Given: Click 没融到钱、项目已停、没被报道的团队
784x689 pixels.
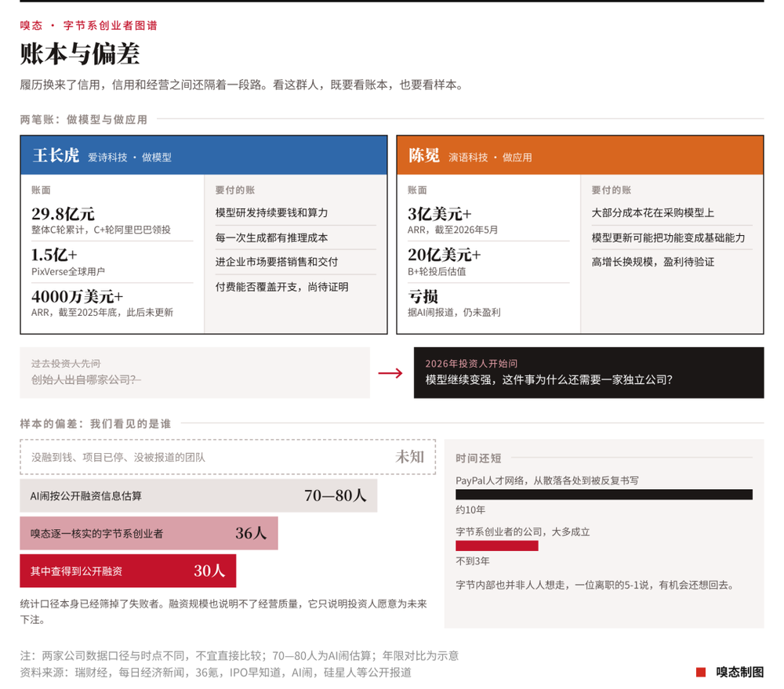Looking at the screenshot, I should tap(118, 458).
